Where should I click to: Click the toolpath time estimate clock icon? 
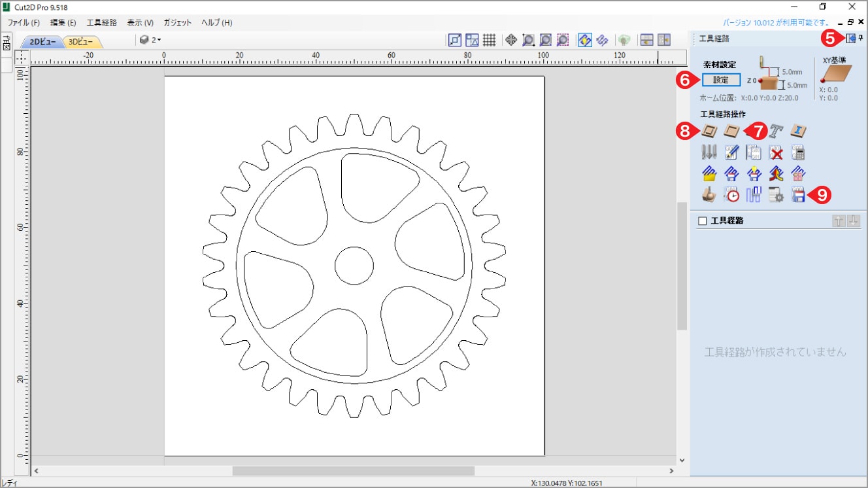coord(731,194)
